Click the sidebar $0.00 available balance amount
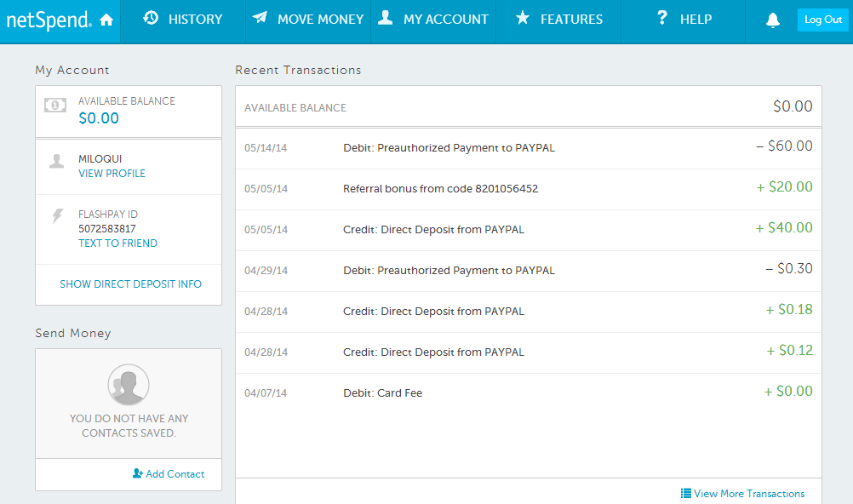 point(99,118)
